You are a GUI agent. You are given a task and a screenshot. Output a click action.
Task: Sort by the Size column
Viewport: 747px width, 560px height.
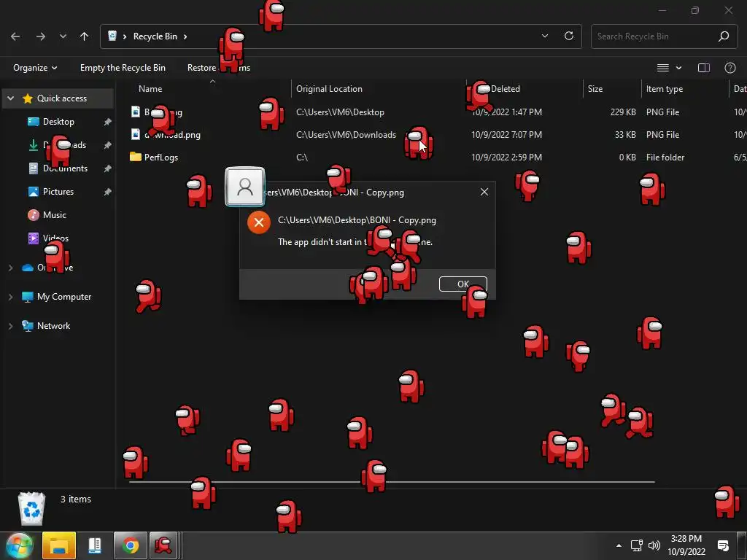click(595, 88)
